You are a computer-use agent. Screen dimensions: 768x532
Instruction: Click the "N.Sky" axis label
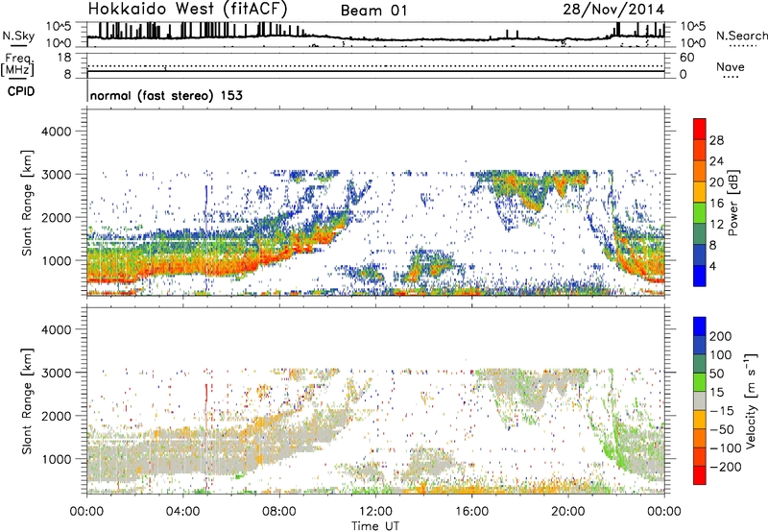pyautogui.click(x=18, y=36)
